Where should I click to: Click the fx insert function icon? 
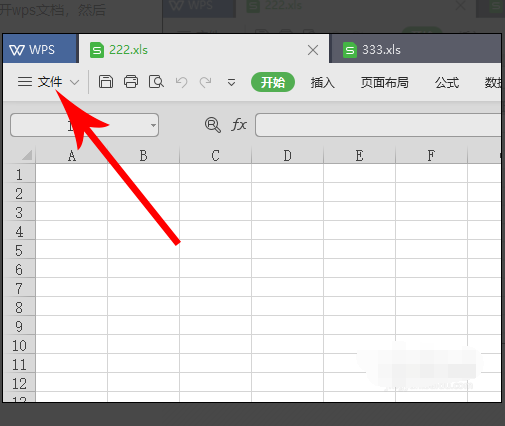click(x=239, y=125)
